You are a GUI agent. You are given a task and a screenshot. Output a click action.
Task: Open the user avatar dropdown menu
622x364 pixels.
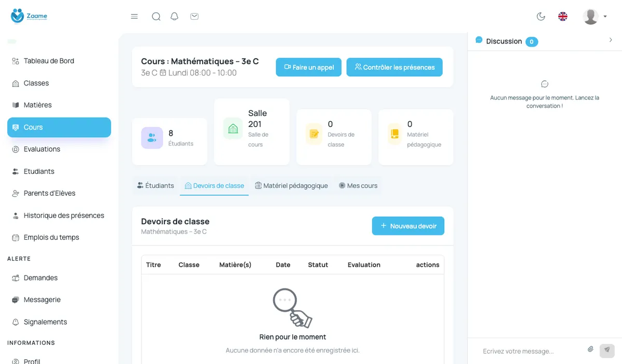595,17
